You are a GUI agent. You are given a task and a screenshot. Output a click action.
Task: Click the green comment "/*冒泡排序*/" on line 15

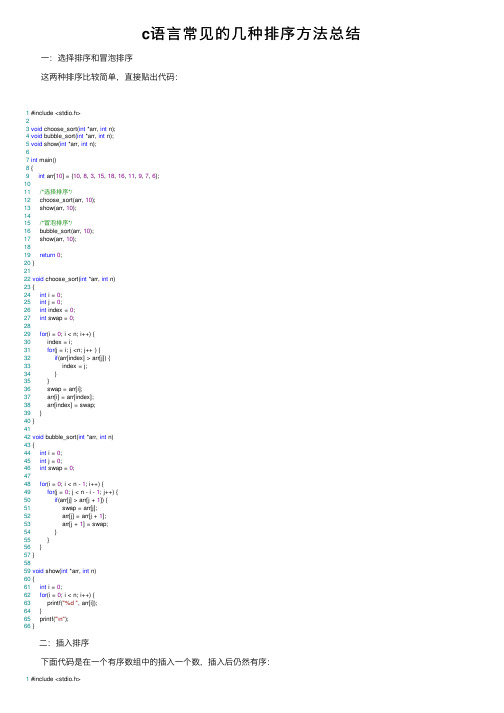click(55, 223)
